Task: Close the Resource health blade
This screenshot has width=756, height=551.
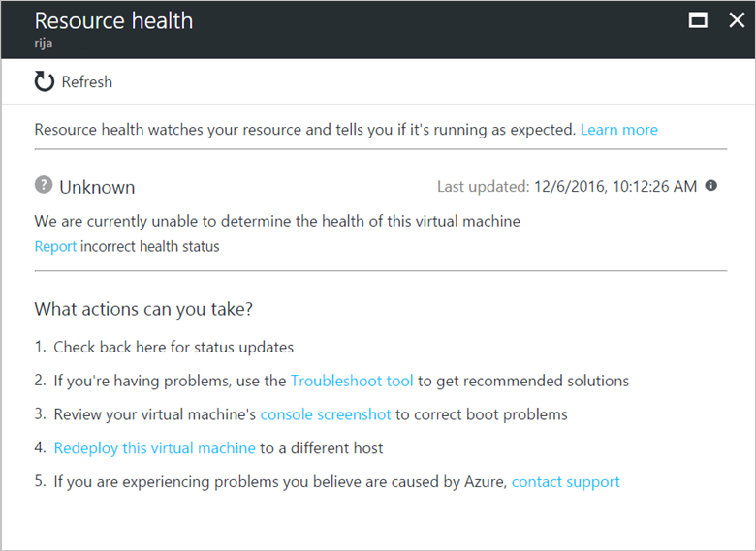Action: (x=737, y=20)
